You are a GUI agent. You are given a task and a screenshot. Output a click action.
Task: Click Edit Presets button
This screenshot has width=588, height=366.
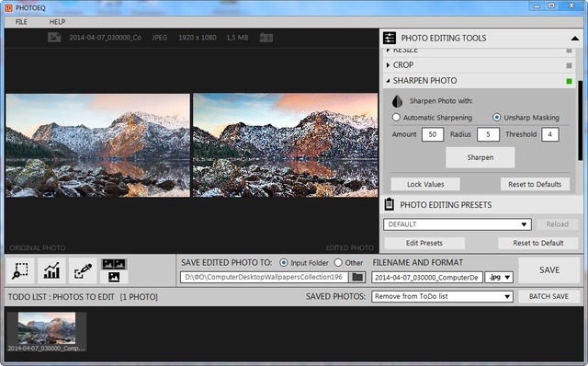tap(424, 244)
